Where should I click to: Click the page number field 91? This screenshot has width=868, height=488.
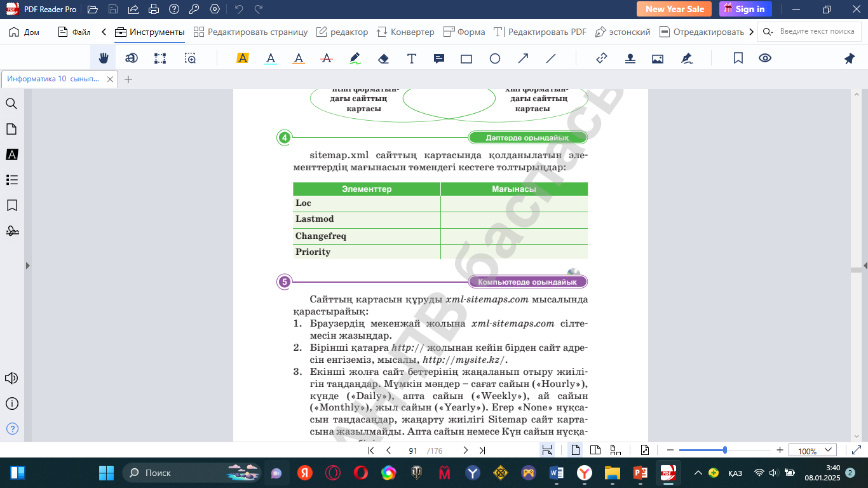pos(412,451)
